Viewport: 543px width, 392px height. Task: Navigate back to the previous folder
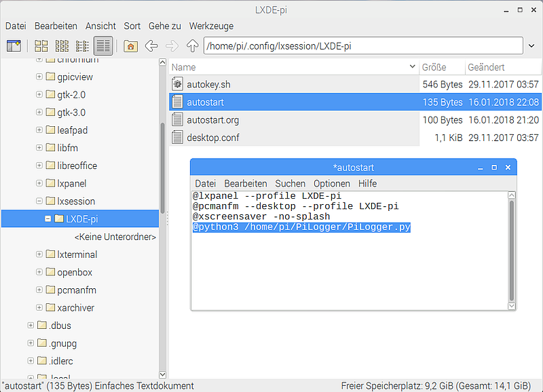click(151, 46)
